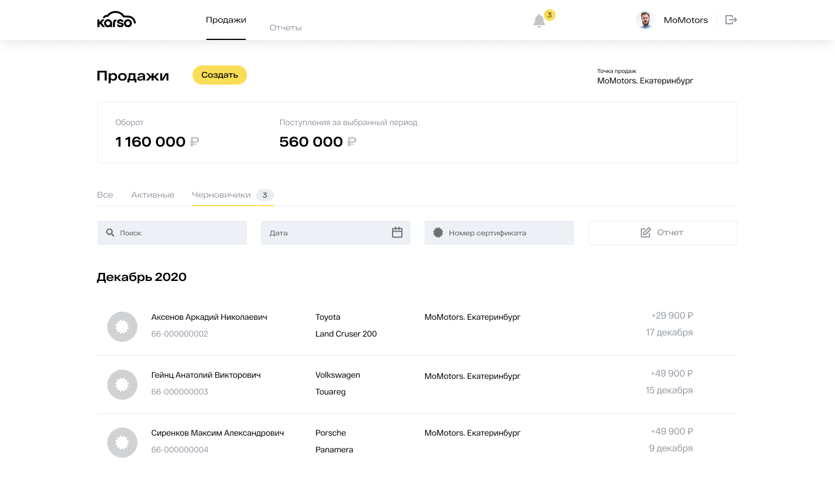
Task: Click Toyota brand text
Action: [328, 317]
